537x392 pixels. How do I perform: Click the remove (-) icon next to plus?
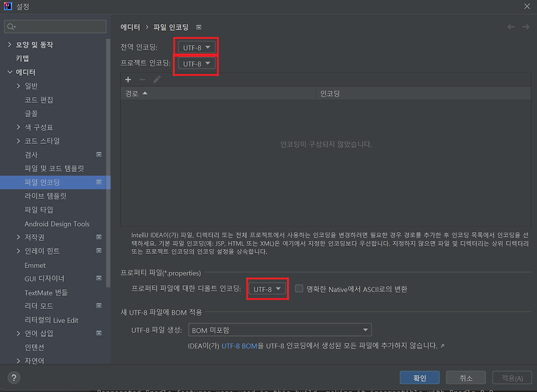143,80
